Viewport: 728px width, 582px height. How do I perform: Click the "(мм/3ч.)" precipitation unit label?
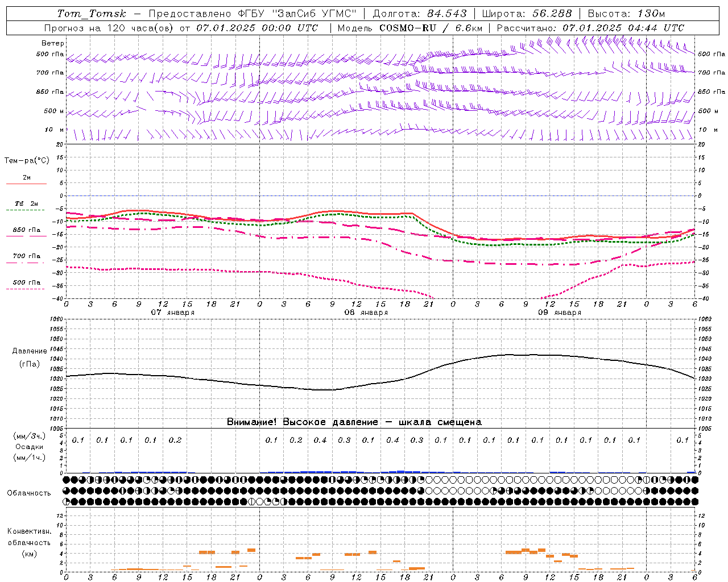click(30, 436)
